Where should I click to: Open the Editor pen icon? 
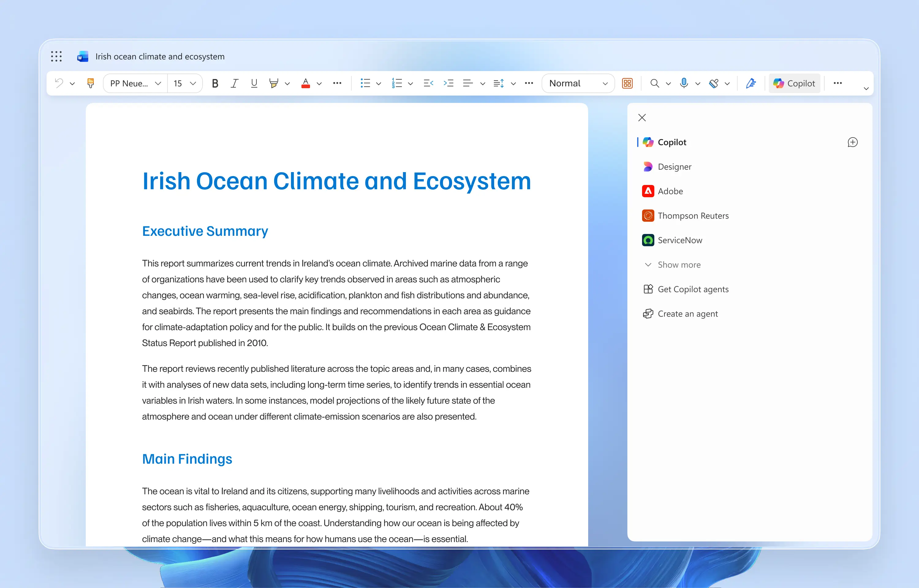coord(751,83)
